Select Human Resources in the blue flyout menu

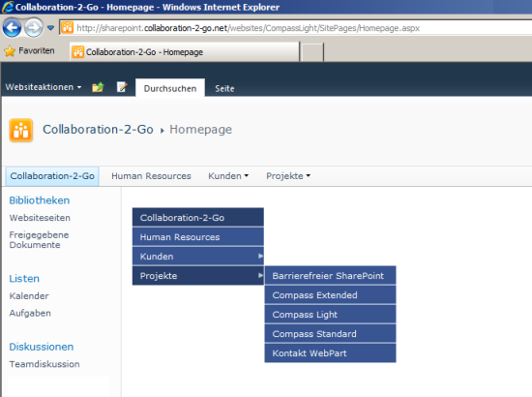coord(197,236)
